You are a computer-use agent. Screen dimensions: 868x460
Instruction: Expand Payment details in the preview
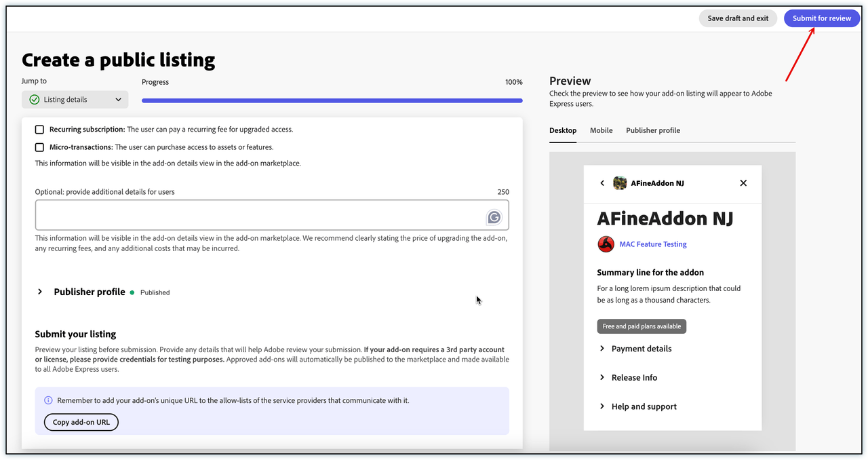(x=602, y=349)
